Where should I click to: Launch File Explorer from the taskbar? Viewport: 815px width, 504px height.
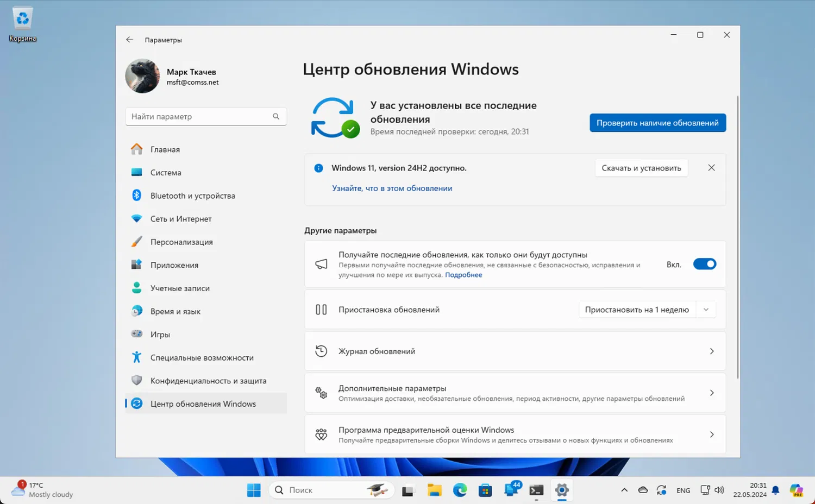(434, 490)
